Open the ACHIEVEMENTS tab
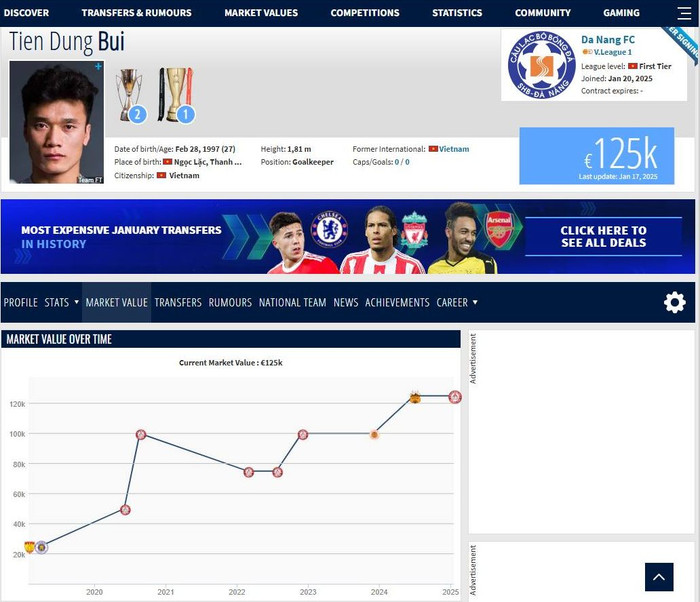Screen dimensions: 700x602 coord(397,302)
